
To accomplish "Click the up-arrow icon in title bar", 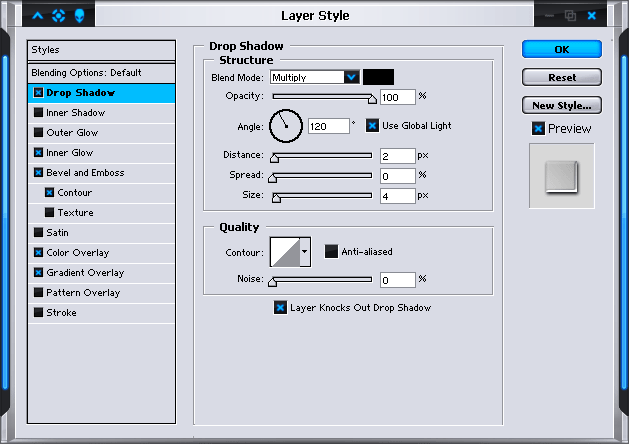I will [x=38, y=16].
